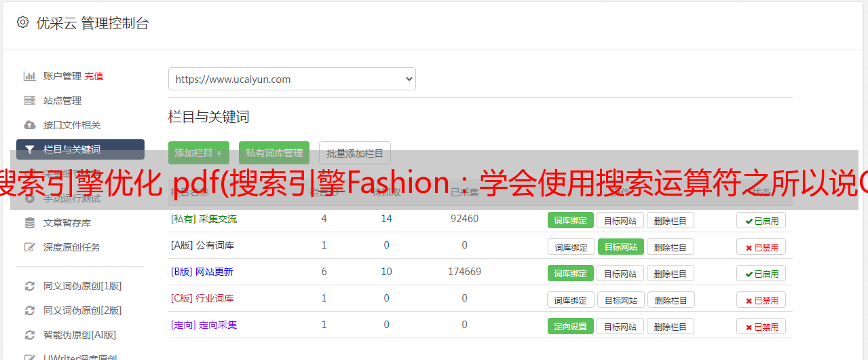The image size is (868, 360).
Task: Click the database icon for 文章暂存库
Action: coord(30,223)
